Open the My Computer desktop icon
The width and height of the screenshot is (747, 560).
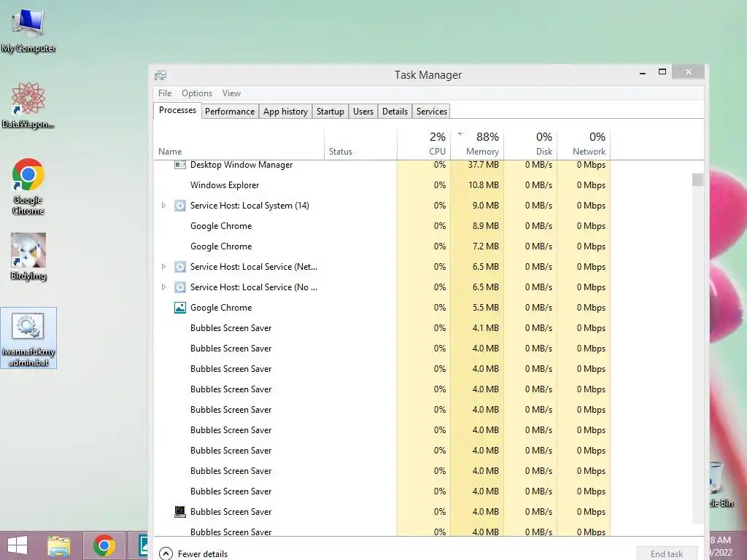28,30
